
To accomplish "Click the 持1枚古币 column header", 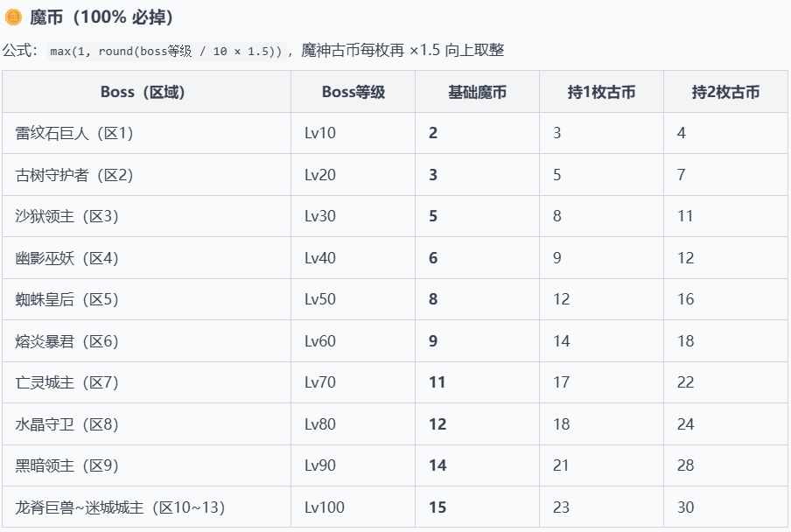I will pos(601,92).
